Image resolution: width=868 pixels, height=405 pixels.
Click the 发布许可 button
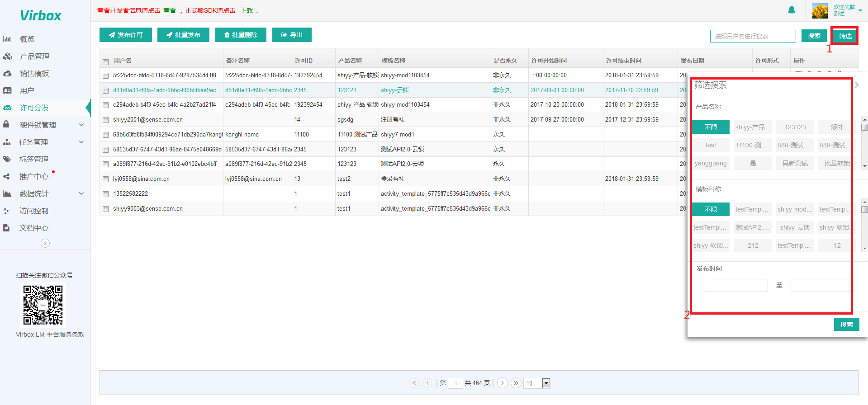click(x=126, y=35)
